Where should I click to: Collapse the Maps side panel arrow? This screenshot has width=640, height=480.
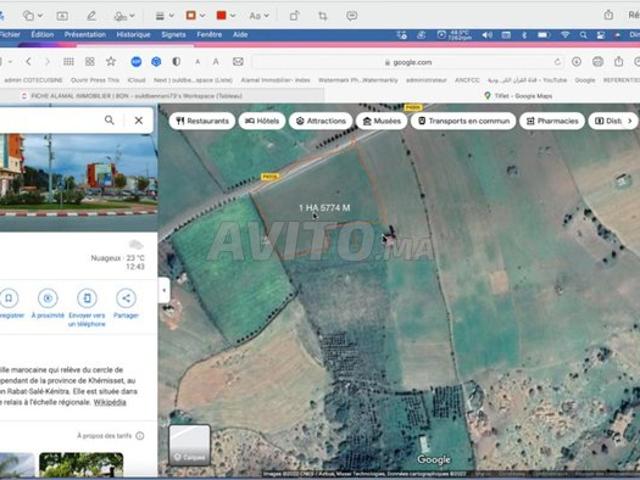(164, 291)
